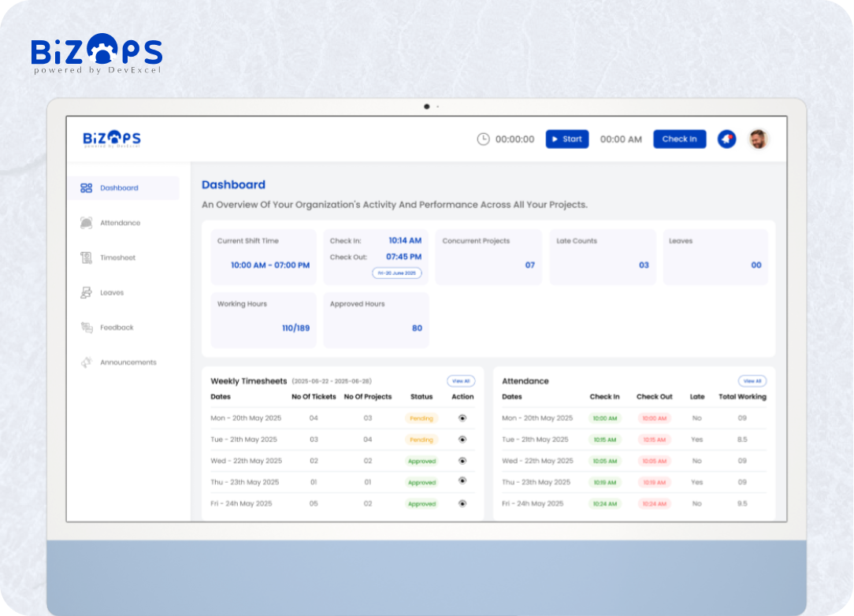Click the eye action for Fri 24th May

462,504
